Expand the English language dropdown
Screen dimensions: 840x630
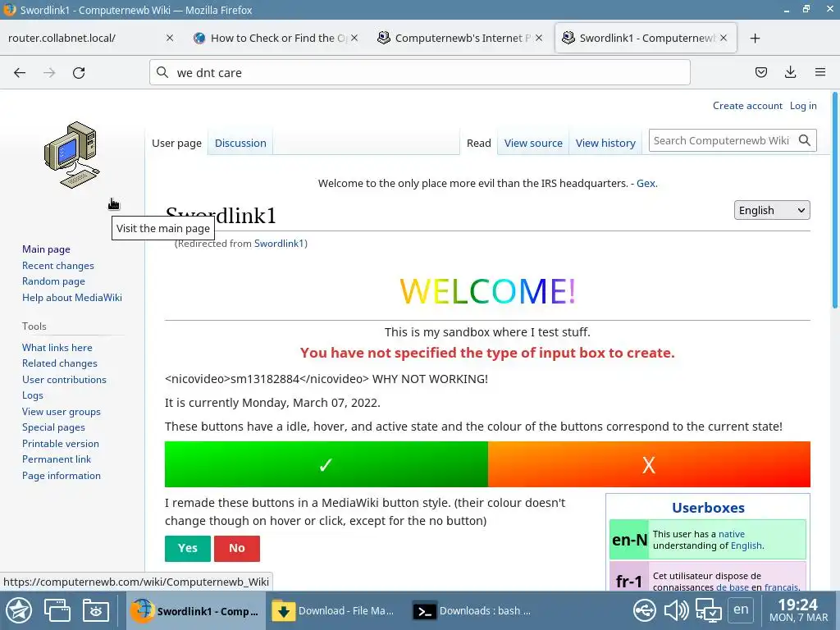pyautogui.click(x=772, y=210)
